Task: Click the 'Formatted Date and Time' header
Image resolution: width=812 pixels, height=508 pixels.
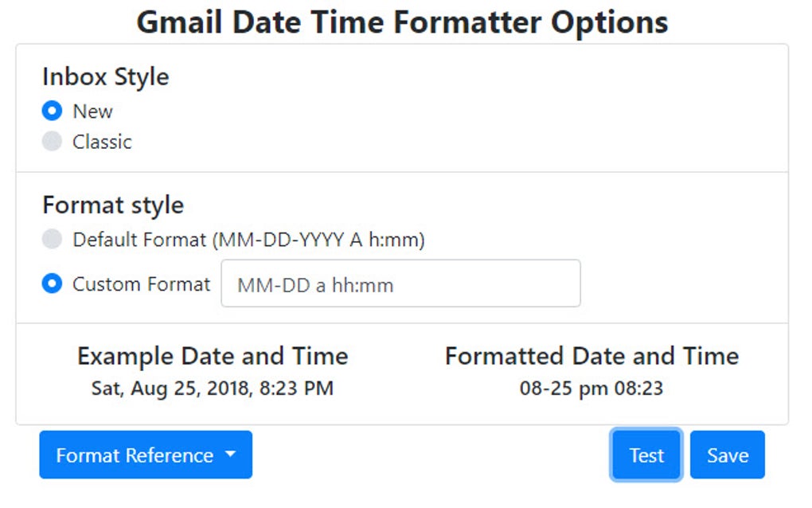Action: click(591, 356)
